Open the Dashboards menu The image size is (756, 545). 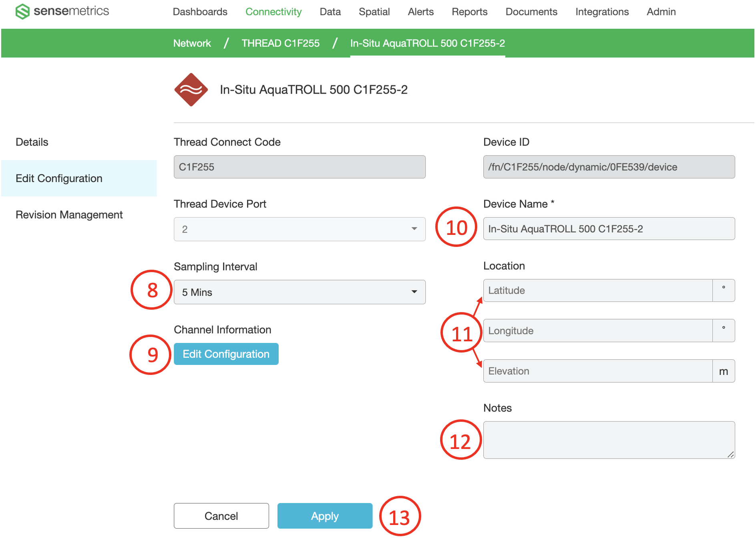(200, 12)
